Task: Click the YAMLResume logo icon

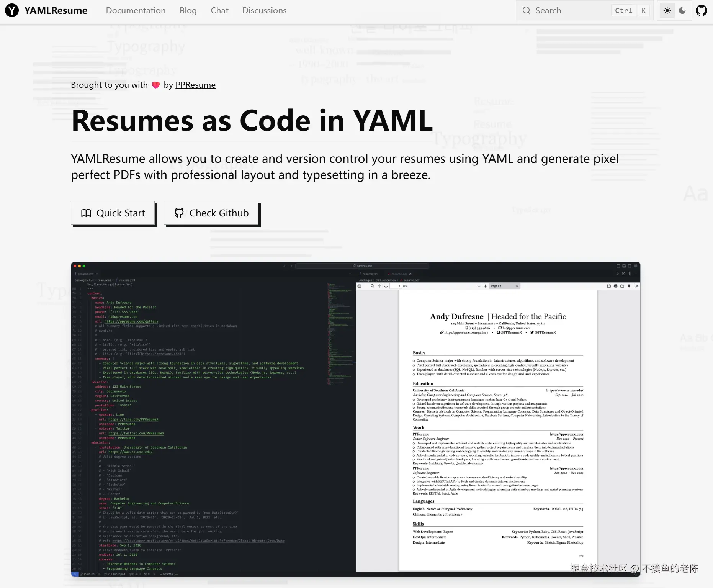Action: 12,10
